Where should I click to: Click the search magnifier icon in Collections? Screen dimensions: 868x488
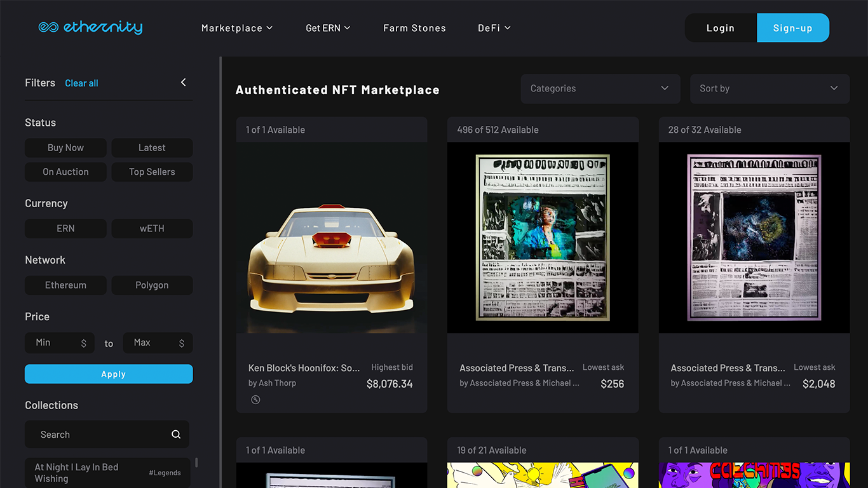coord(176,435)
